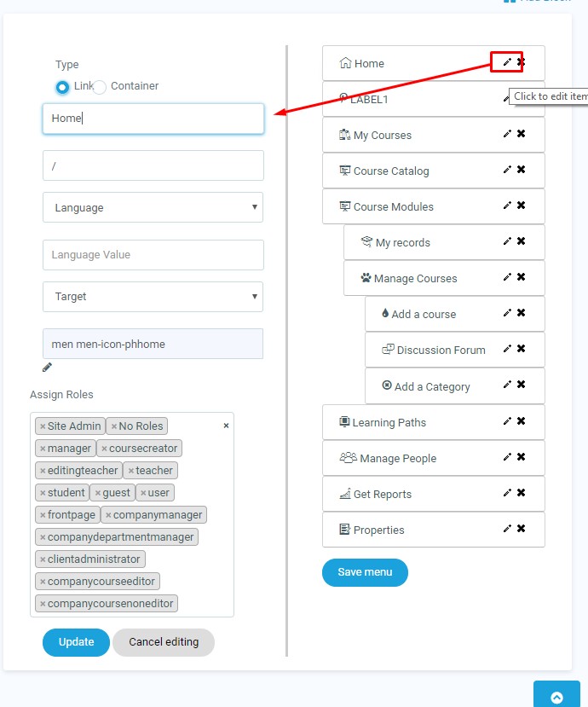The image size is (588, 707).
Task: Click the Save menu button
Action: (x=365, y=572)
